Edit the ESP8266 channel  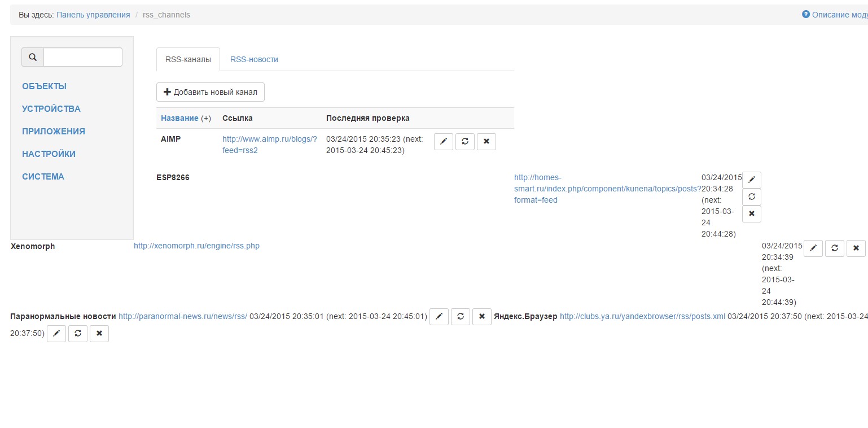pos(751,180)
